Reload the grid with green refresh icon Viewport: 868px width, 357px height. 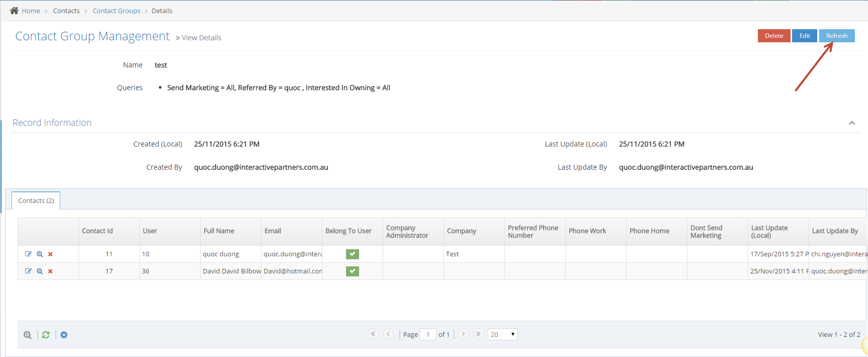pyautogui.click(x=46, y=335)
